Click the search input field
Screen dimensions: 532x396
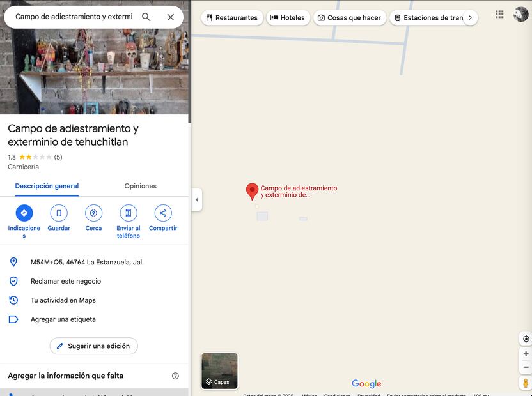coord(74,17)
